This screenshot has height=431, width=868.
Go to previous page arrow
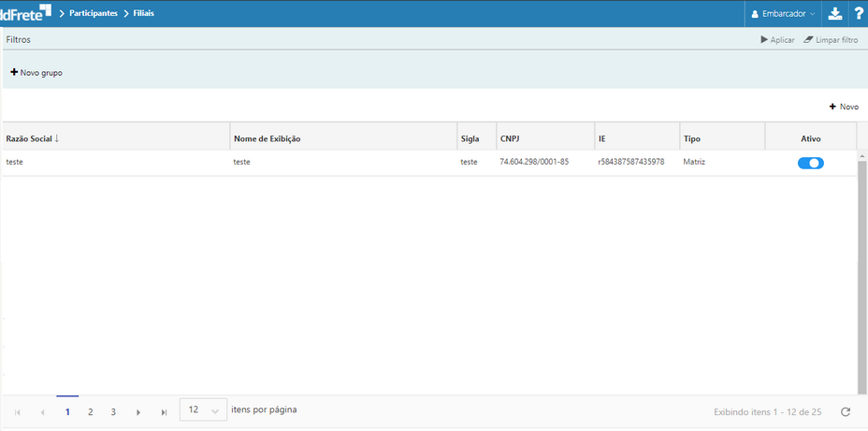click(x=42, y=411)
